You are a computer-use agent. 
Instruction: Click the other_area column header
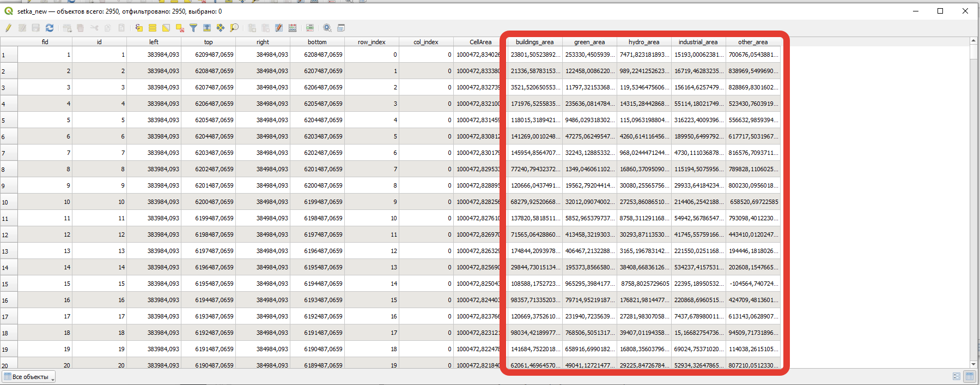pos(753,42)
